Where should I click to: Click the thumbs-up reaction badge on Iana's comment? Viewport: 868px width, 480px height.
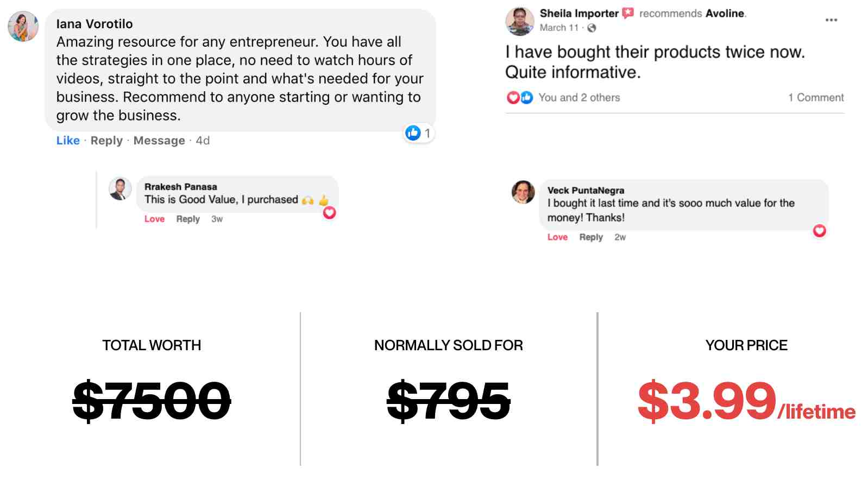pos(419,133)
